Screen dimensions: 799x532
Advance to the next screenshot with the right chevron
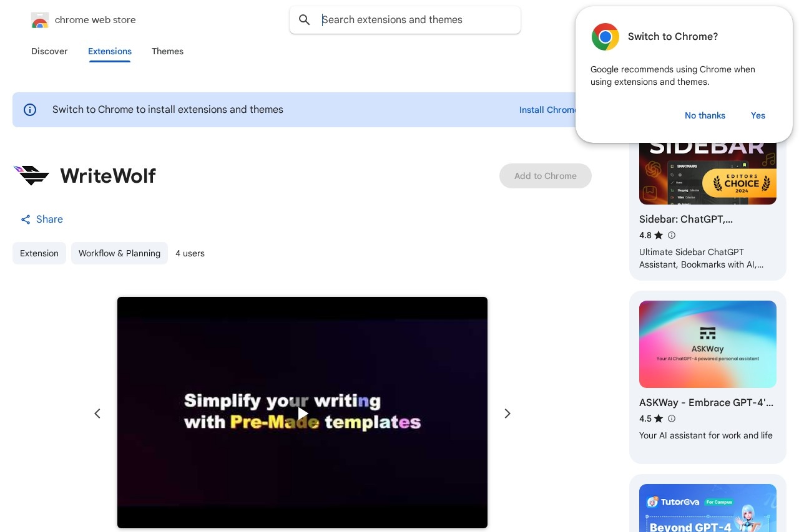tap(507, 414)
